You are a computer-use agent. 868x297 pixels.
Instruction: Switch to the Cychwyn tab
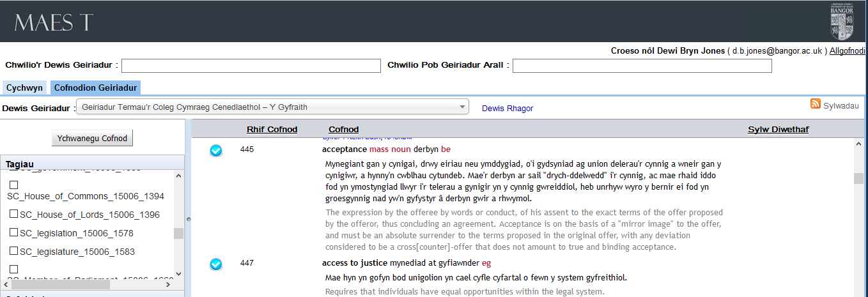pyautogui.click(x=24, y=88)
